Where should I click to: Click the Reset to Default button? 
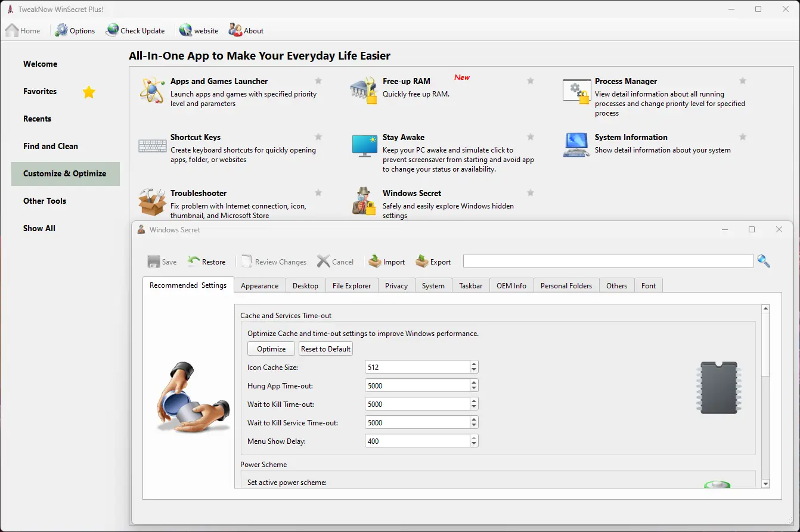point(326,349)
